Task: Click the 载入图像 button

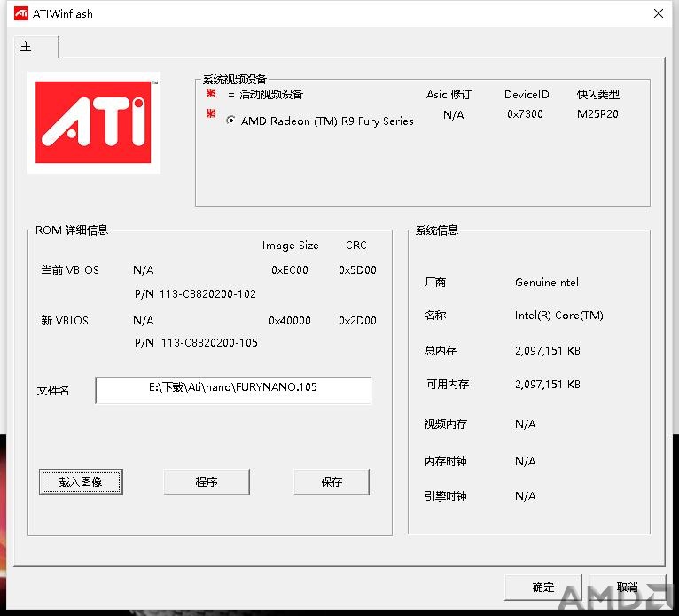Action: point(81,482)
